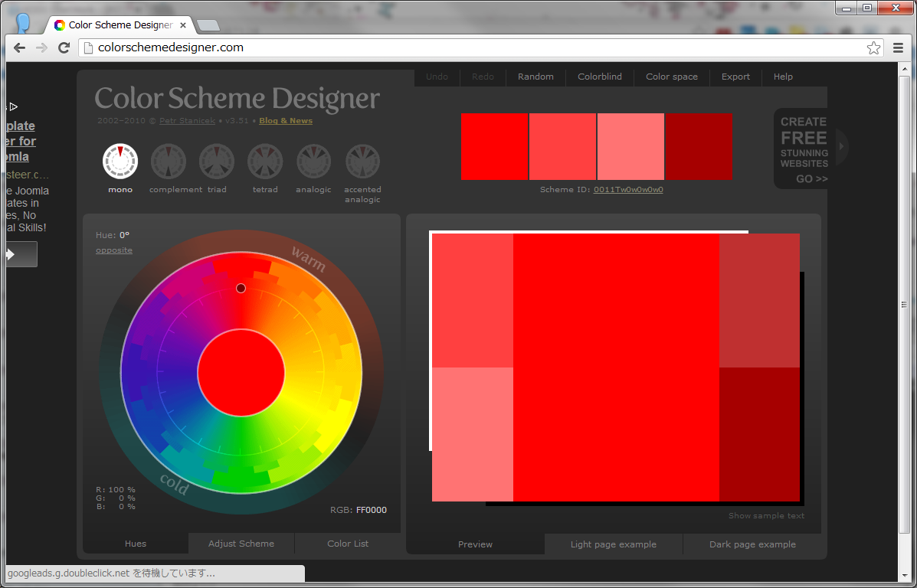This screenshot has width=917, height=588.
Task: Click the Color Scheme Designer title
Action: [237, 99]
